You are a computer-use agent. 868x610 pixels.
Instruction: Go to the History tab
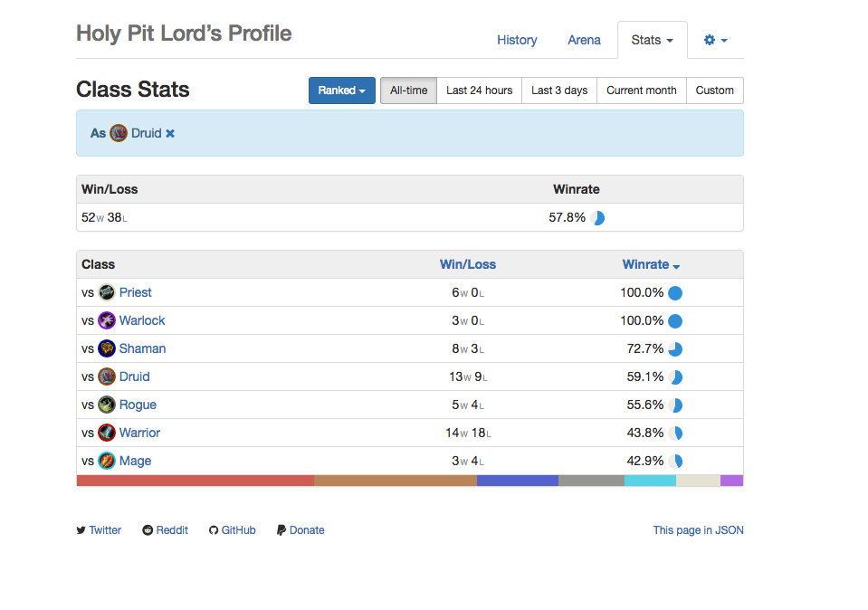[517, 40]
